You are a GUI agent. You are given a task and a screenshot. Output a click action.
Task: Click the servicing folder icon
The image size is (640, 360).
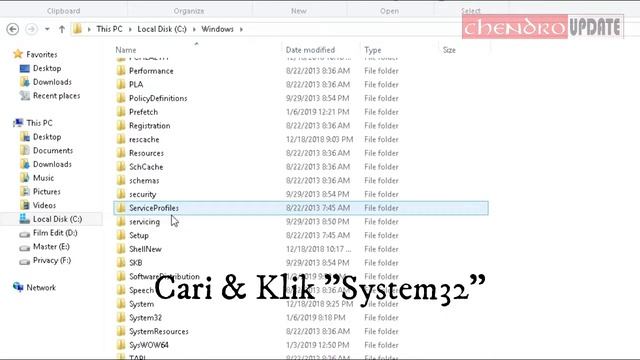coord(121,222)
